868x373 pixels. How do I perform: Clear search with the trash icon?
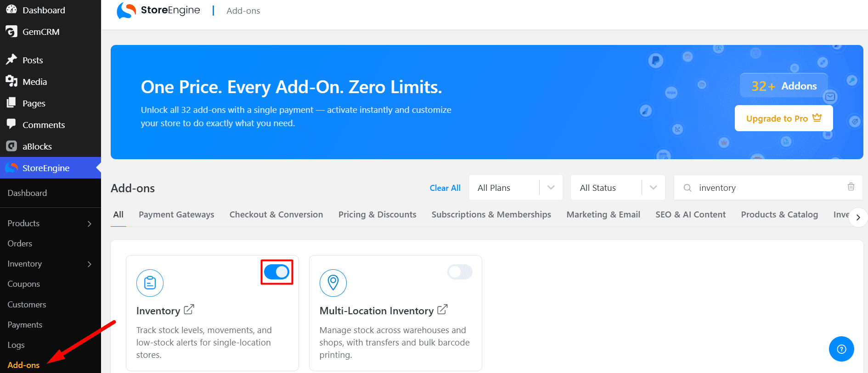(x=851, y=187)
